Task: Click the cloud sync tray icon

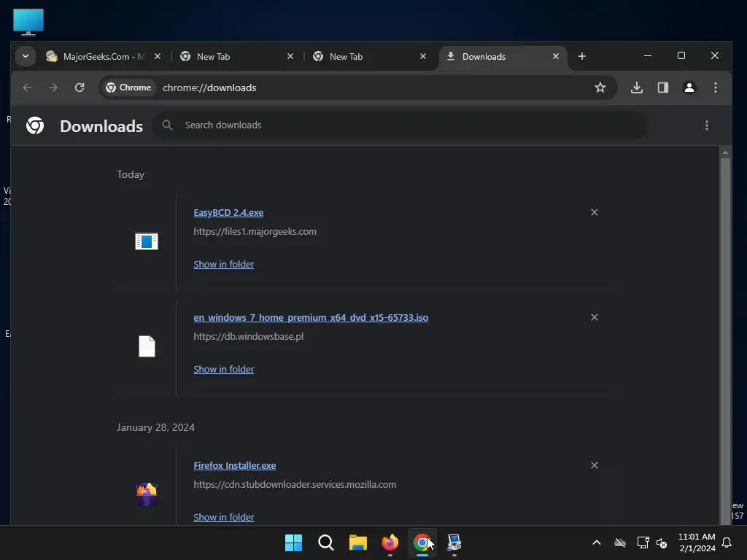Action: [x=620, y=542]
